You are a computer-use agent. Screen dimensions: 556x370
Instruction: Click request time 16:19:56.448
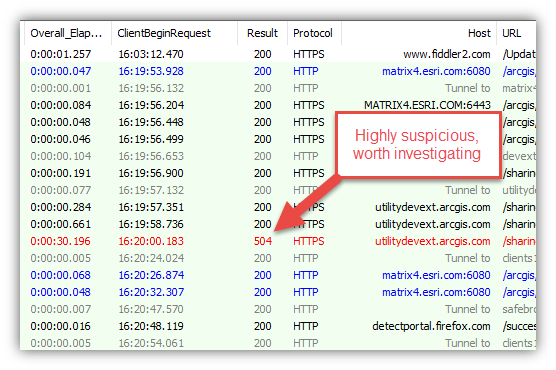151,122
